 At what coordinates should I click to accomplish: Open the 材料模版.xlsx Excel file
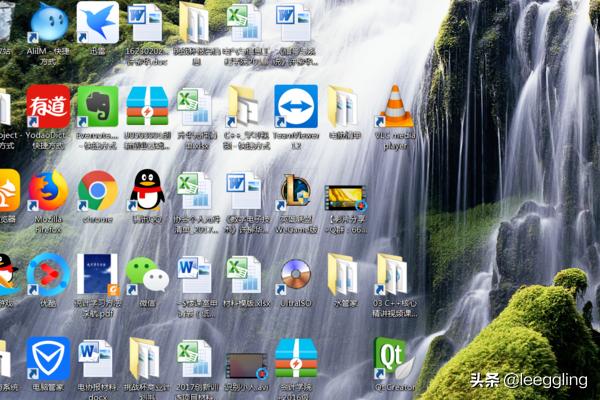pyautogui.click(x=244, y=275)
